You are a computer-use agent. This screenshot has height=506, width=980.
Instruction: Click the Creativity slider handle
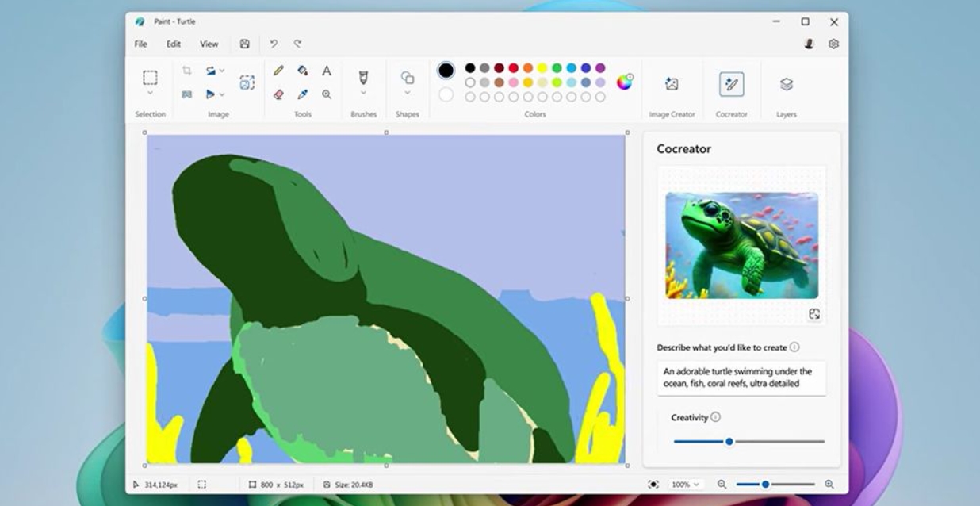[729, 442]
